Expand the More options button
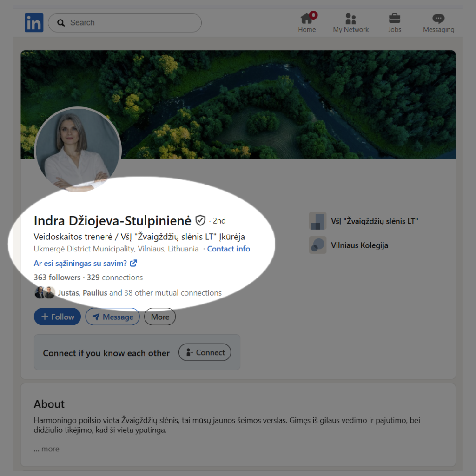 click(x=160, y=317)
